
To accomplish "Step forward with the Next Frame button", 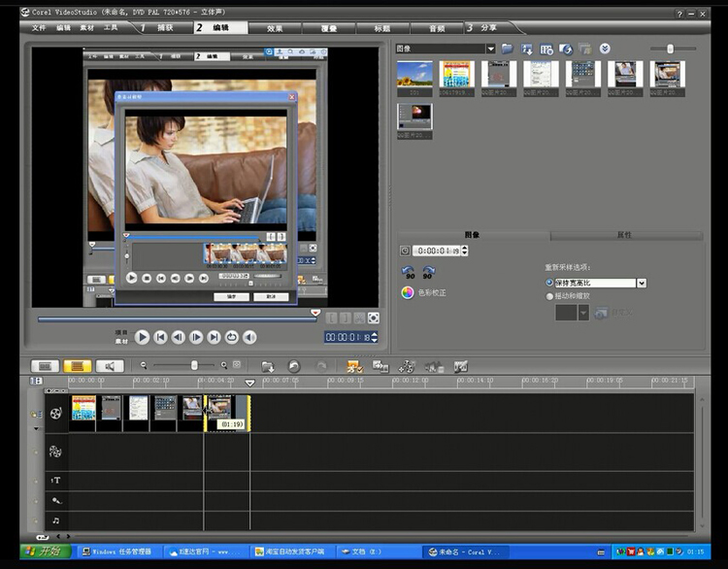I will 196,337.
